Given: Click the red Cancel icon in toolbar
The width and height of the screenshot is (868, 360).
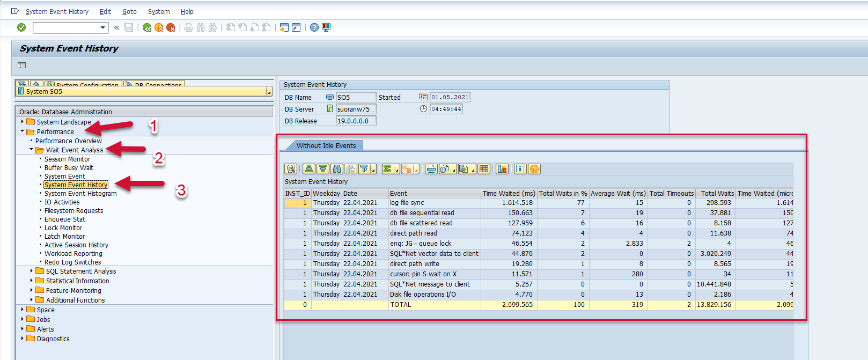Looking at the screenshot, I should tap(171, 27).
